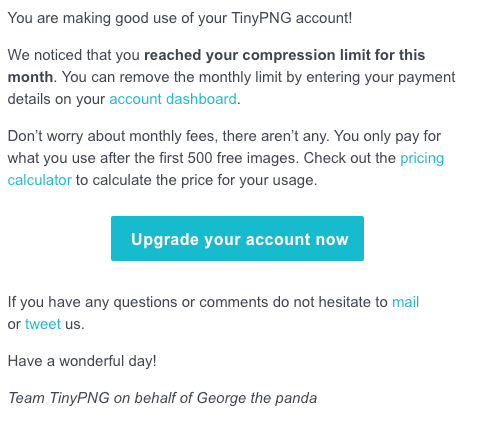The image size is (480, 424).
Task: Open the mail contact link
Action: [405, 302]
